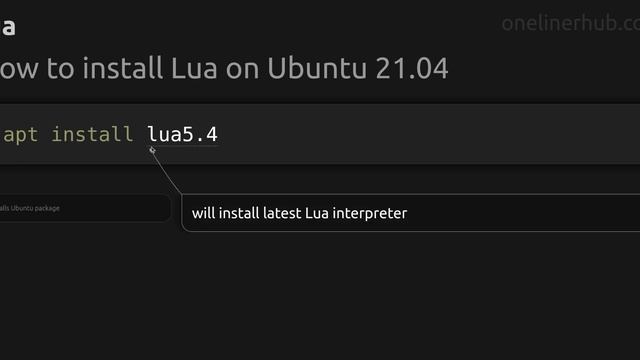640x360 pixels.
Task: Select the "install" keyword in the command
Action: [x=92, y=134]
